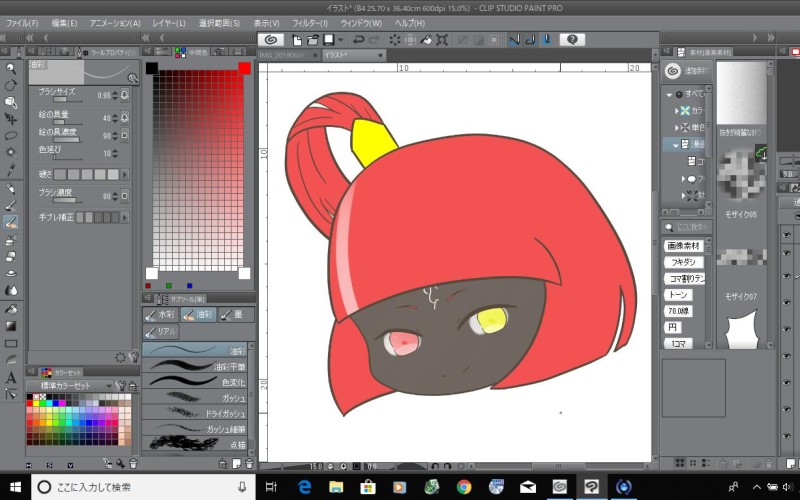Pick the red swatch in the color grid corner
800x500 pixels.
click(x=244, y=68)
